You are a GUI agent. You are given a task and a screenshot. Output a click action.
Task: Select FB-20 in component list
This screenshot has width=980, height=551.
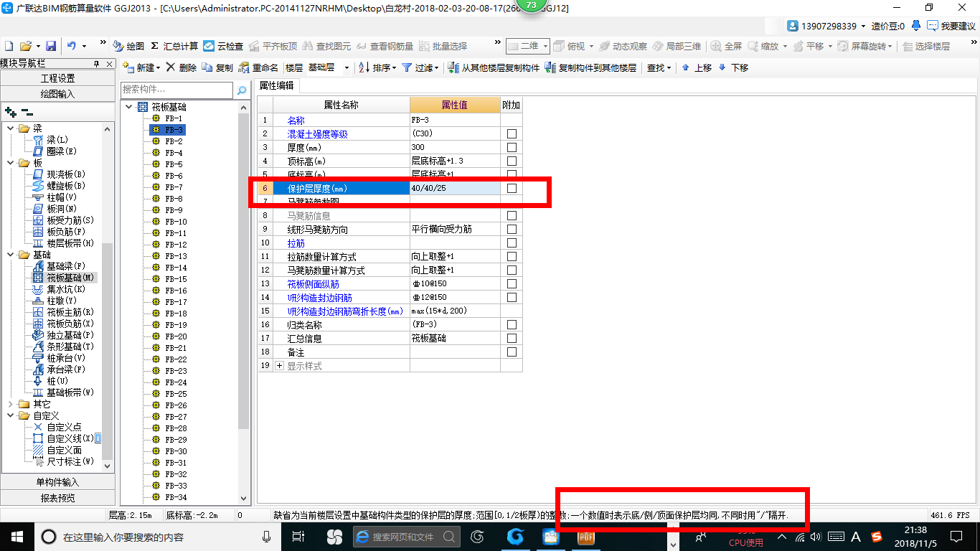[176, 336]
